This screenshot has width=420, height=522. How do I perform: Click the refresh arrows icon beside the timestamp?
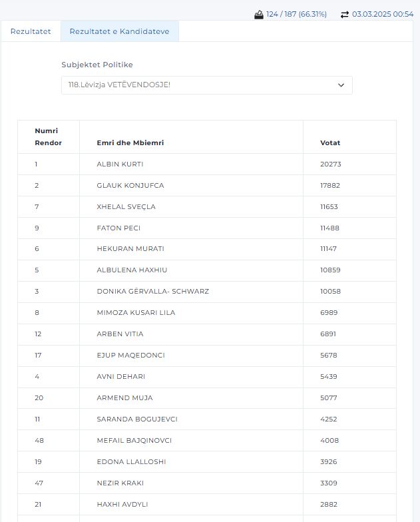tap(344, 14)
